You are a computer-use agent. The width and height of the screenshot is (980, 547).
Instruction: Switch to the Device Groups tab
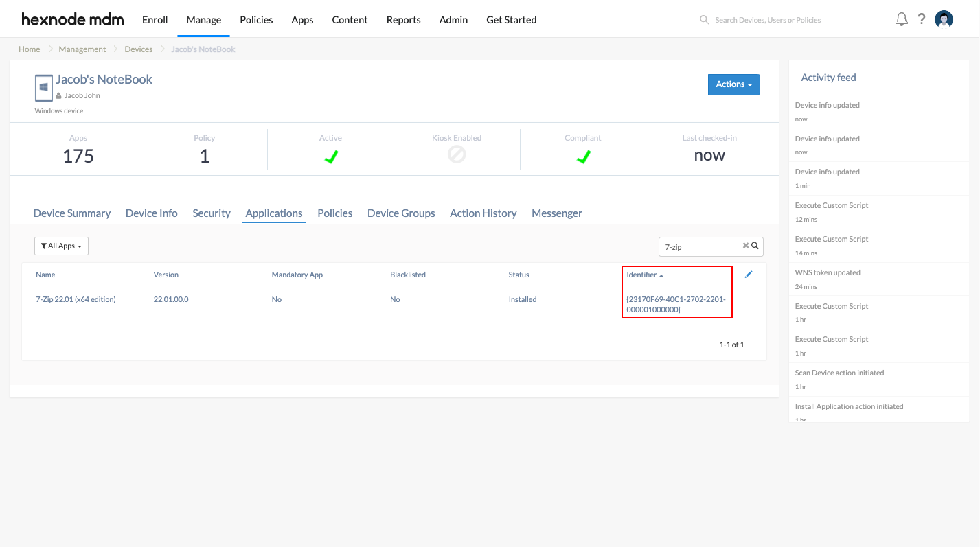(401, 213)
